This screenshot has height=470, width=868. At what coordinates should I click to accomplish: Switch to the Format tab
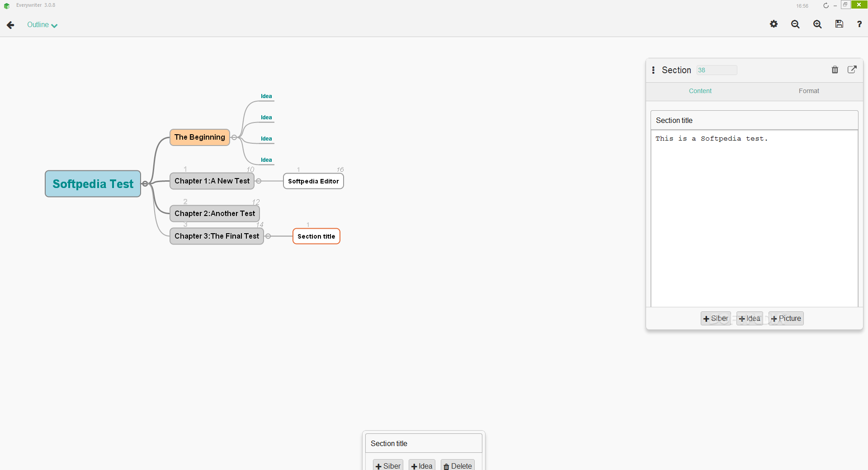[x=809, y=91]
